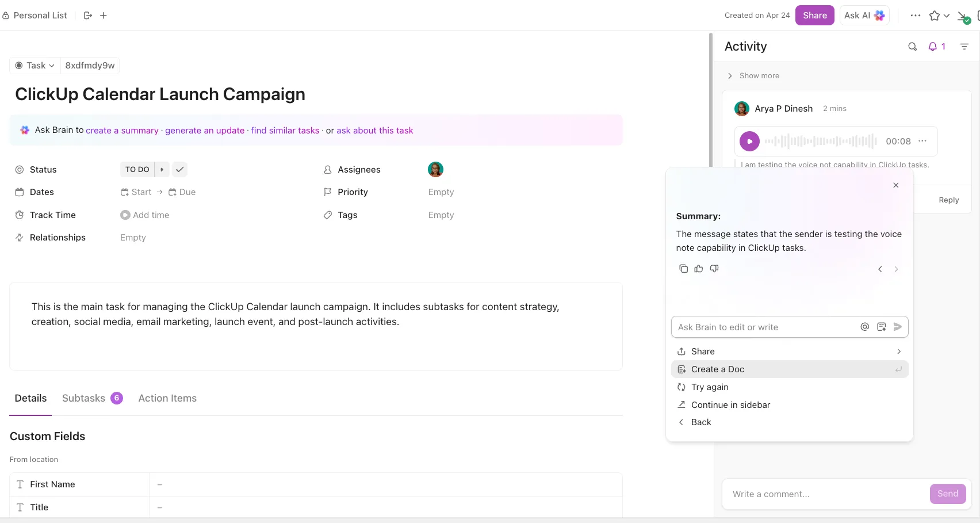Play the voice note recording

[x=749, y=141]
